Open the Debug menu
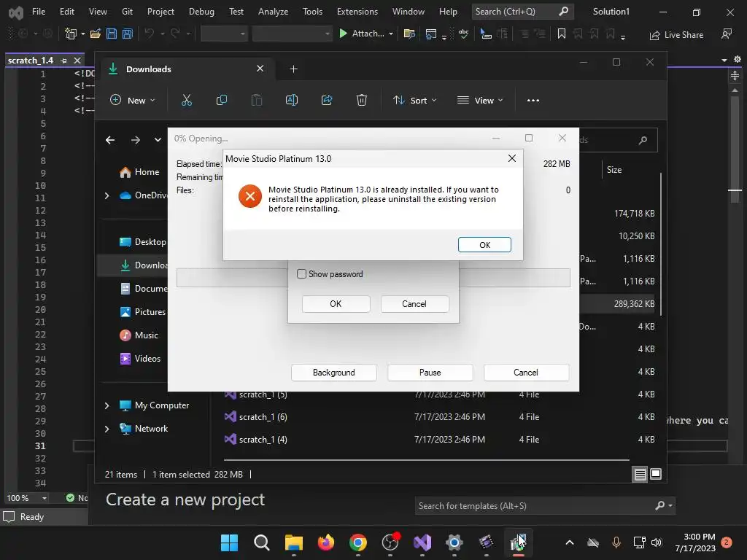 [201, 12]
